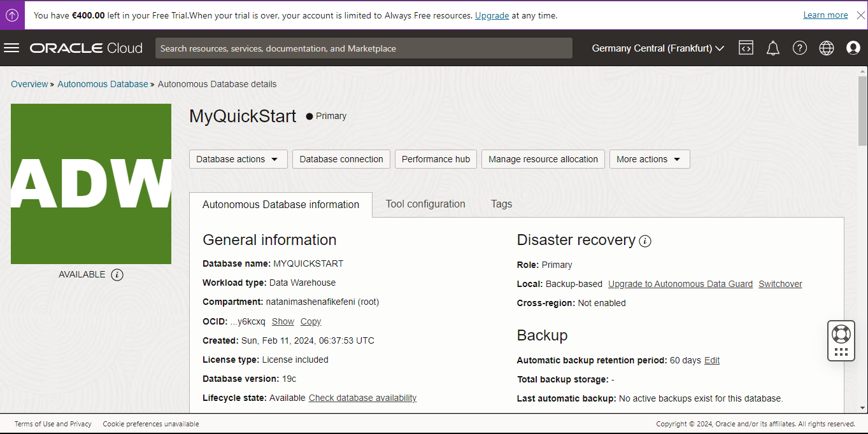
Task: Switch to the Tags tab
Action: (501, 204)
